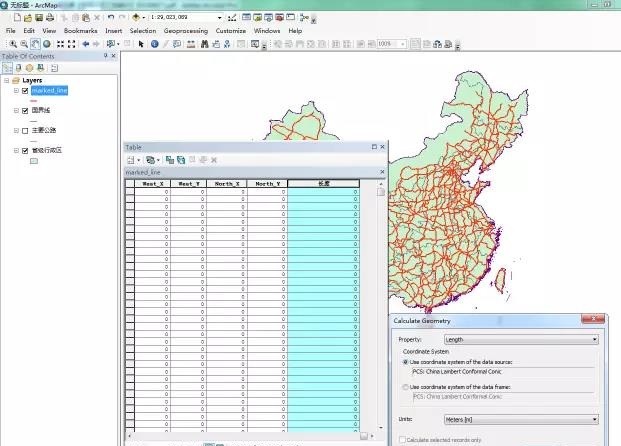This screenshot has height=446, width=621.
Task: Click the table vertical scrollbar down arrow
Action: coord(381,428)
